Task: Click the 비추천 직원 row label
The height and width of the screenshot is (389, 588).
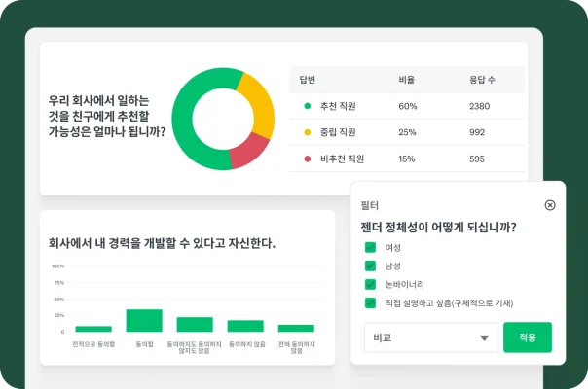Action: (x=342, y=159)
